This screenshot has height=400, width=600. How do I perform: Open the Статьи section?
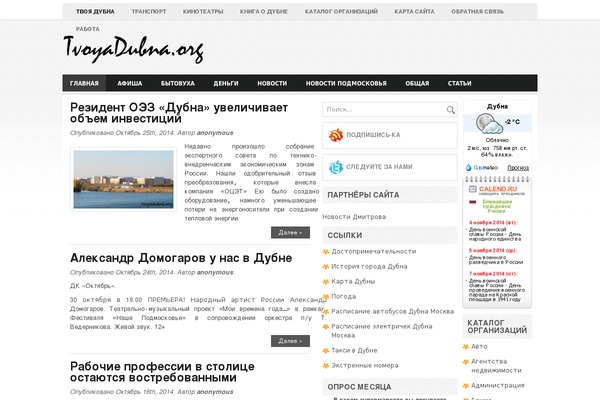point(460,83)
